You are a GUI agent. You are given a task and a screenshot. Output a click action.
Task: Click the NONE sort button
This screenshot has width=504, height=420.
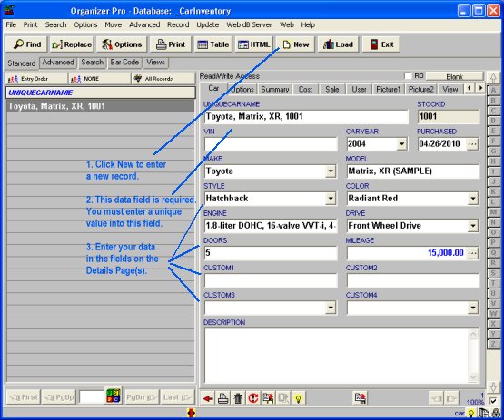pyautogui.click(x=100, y=79)
